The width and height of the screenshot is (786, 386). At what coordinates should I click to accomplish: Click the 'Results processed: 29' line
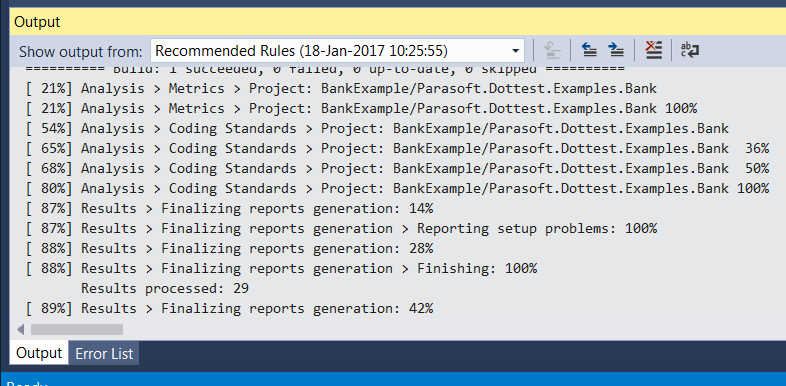[165, 289]
